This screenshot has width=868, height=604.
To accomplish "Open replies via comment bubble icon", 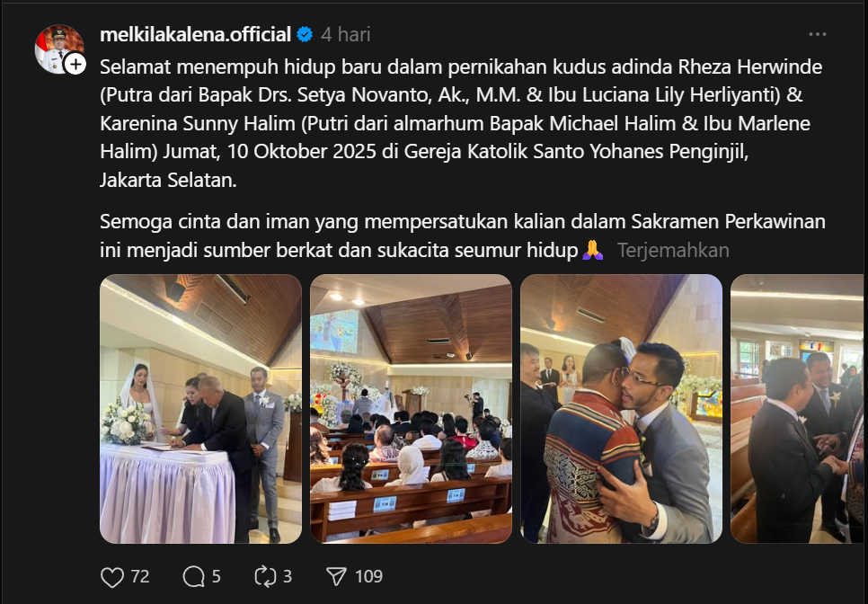I will pos(194,577).
